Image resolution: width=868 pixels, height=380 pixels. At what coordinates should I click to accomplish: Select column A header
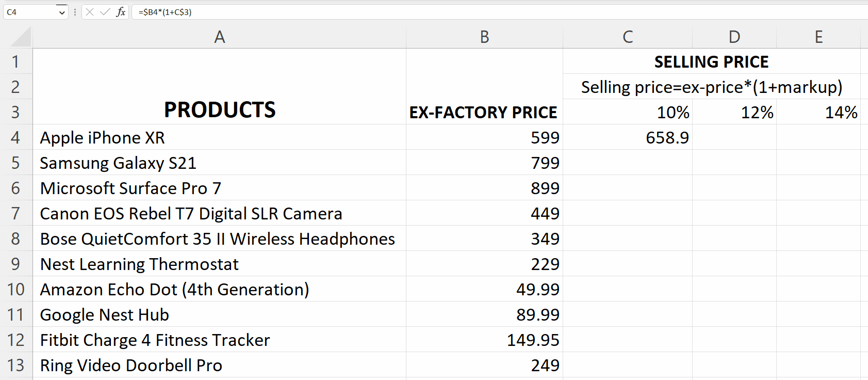point(219,37)
